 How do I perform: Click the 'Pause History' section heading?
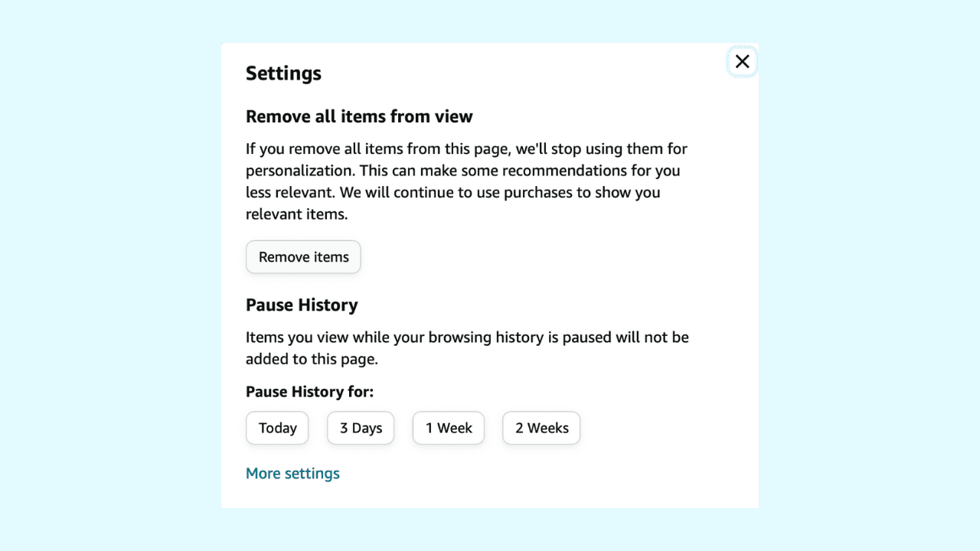click(x=302, y=305)
